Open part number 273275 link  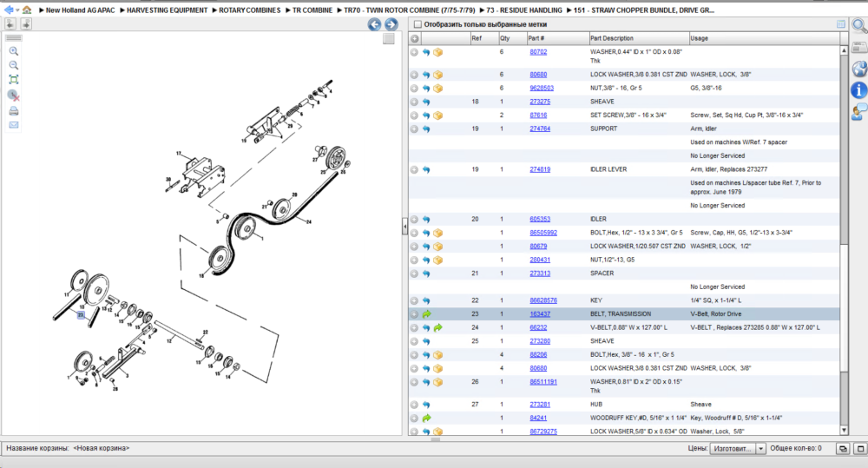tap(540, 102)
